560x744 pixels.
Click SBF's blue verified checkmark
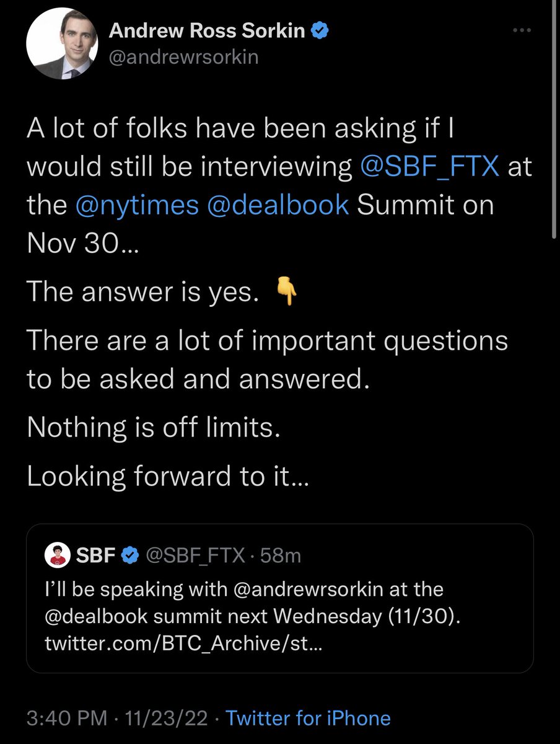point(129,556)
